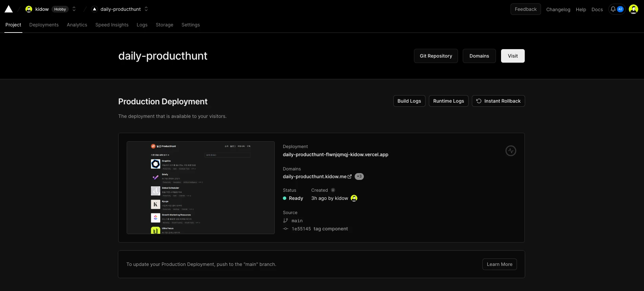Open the daily-producthunt.kidow.me domain link
This screenshot has width=644, height=291.
315,176
